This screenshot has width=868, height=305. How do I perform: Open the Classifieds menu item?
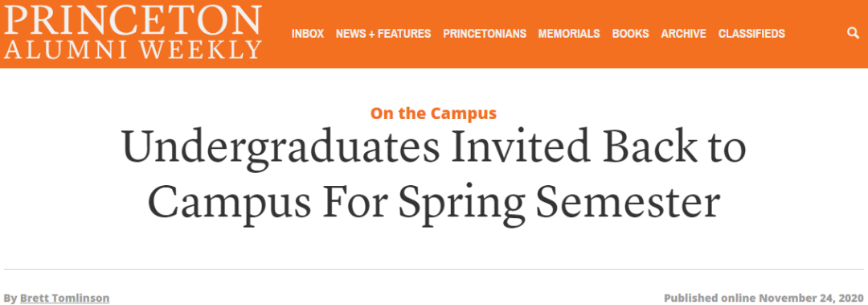[751, 34]
